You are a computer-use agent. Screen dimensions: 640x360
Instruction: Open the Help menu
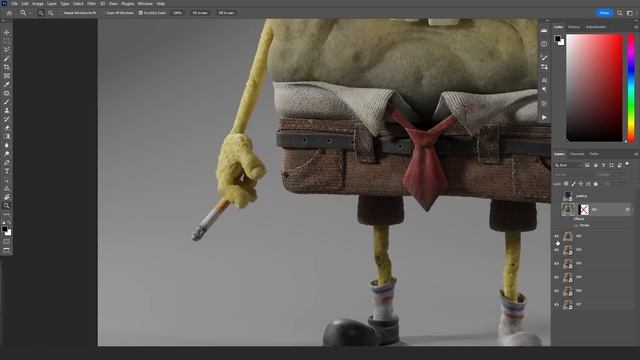161,4
